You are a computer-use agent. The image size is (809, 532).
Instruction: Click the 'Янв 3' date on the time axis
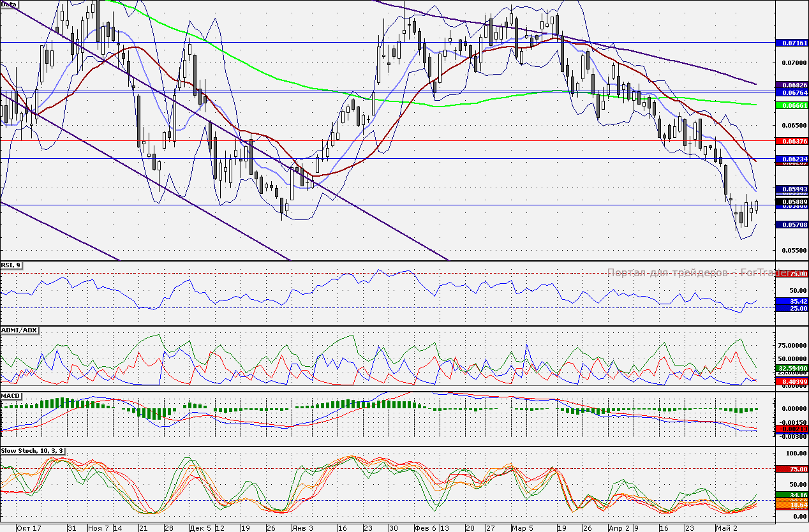point(302,528)
